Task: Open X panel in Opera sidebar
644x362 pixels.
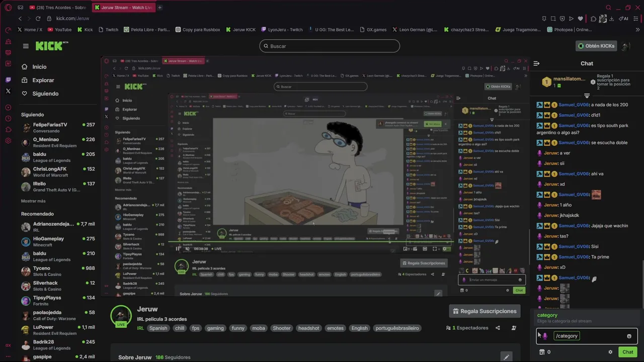Action: pyautogui.click(x=8, y=91)
